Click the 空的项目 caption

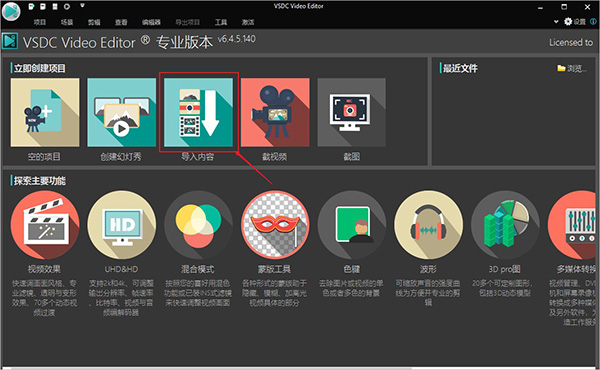coord(44,156)
